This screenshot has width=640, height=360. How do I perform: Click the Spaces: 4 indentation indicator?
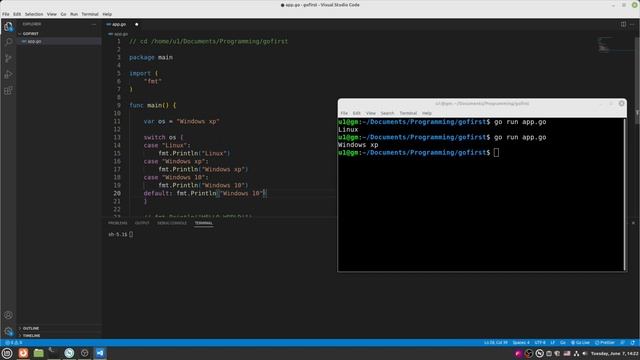[x=521, y=343]
